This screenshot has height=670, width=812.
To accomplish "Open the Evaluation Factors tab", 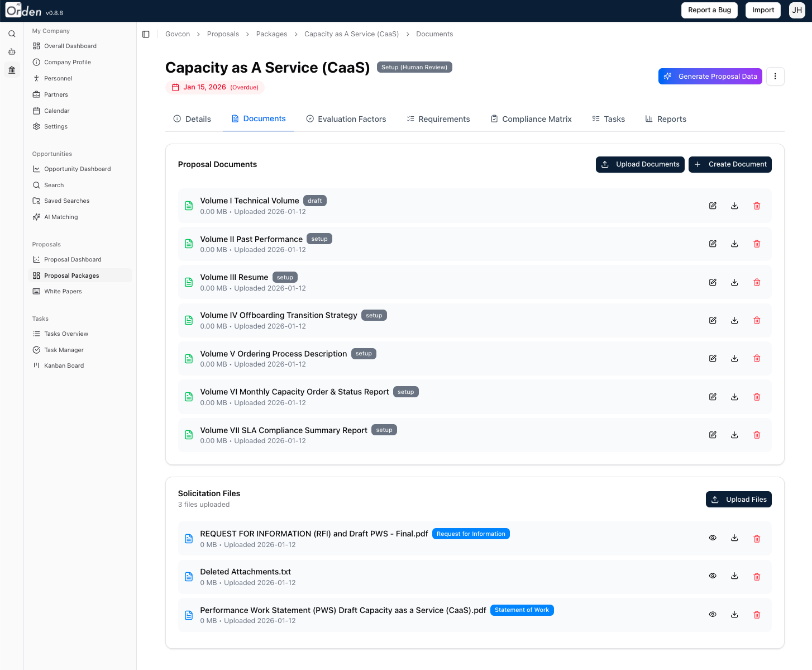I will 346,119.
